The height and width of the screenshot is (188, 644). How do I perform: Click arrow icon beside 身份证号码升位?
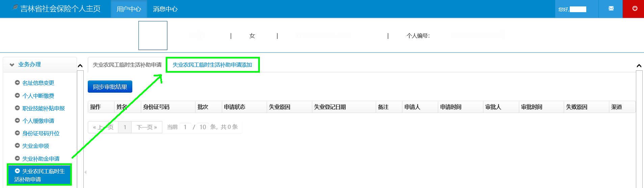click(17, 133)
